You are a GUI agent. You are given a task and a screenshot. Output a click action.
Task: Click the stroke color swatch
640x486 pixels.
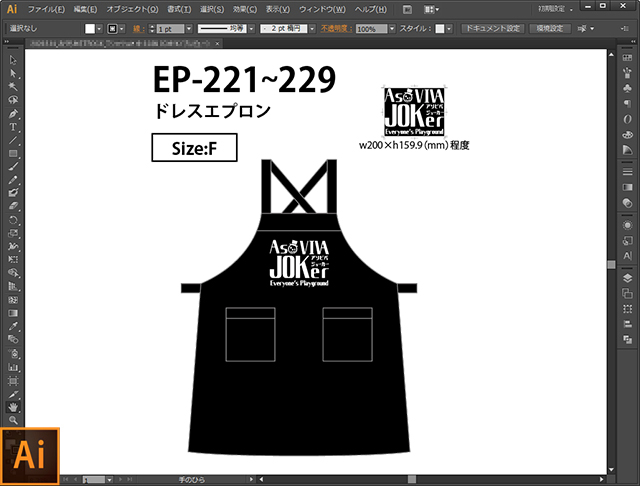tap(112, 29)
